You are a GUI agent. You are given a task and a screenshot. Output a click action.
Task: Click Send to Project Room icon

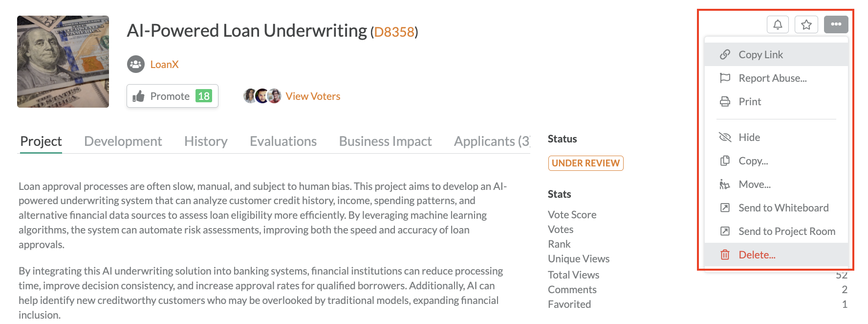point(725,231)
